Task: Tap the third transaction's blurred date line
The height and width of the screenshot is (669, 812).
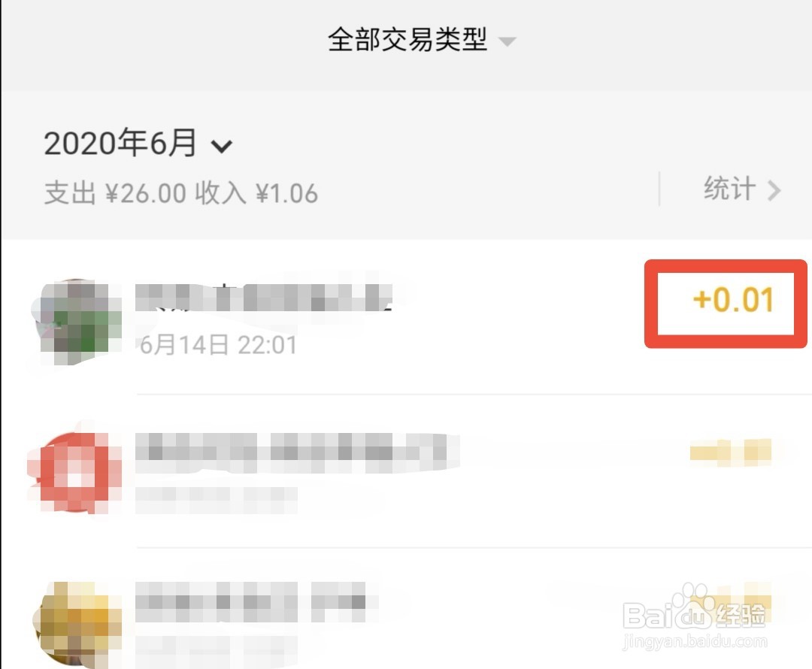Action: pyautogui.click(x=217, y=650)
